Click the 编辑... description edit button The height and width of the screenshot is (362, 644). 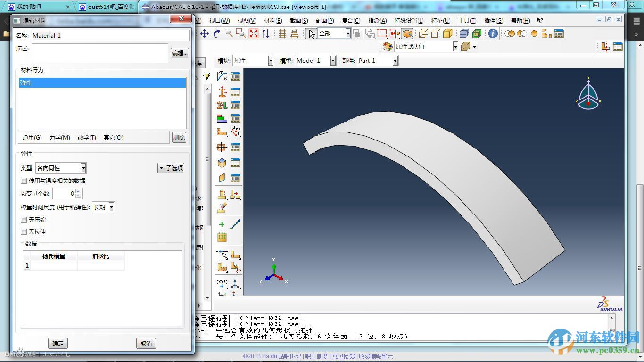click(x=180, y=53)
